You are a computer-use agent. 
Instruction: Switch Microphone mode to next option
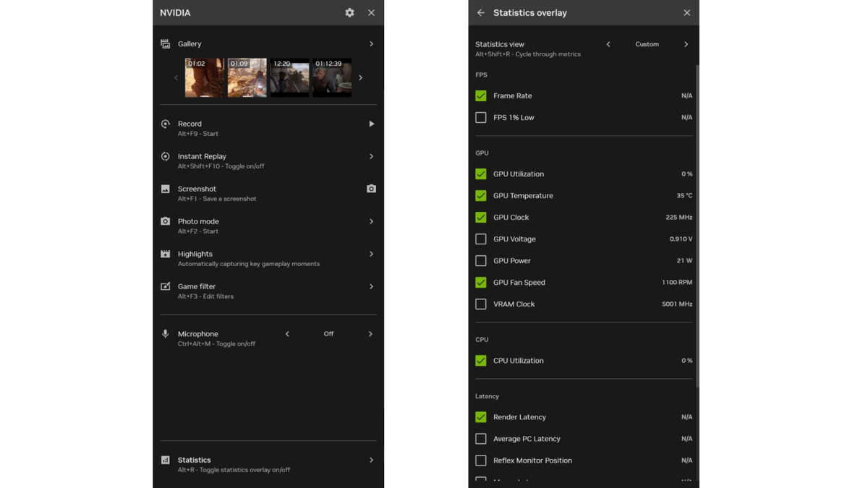370,334
